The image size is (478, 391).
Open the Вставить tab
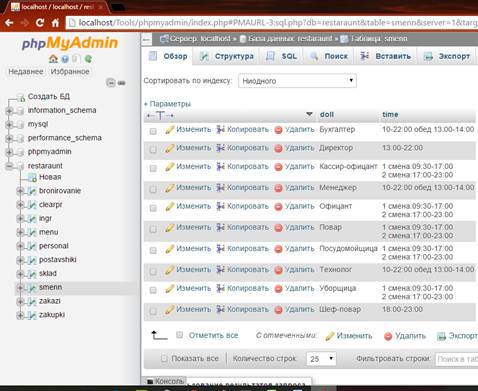pos(386,56)
